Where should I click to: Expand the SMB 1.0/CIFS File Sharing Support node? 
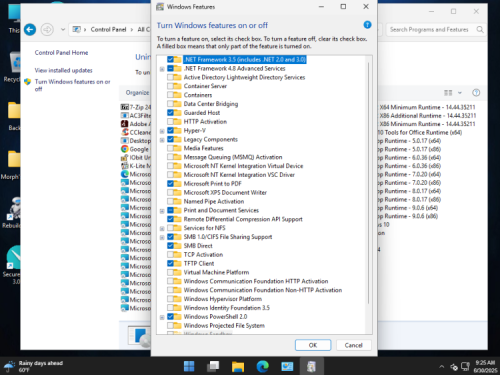coord(162,237)
